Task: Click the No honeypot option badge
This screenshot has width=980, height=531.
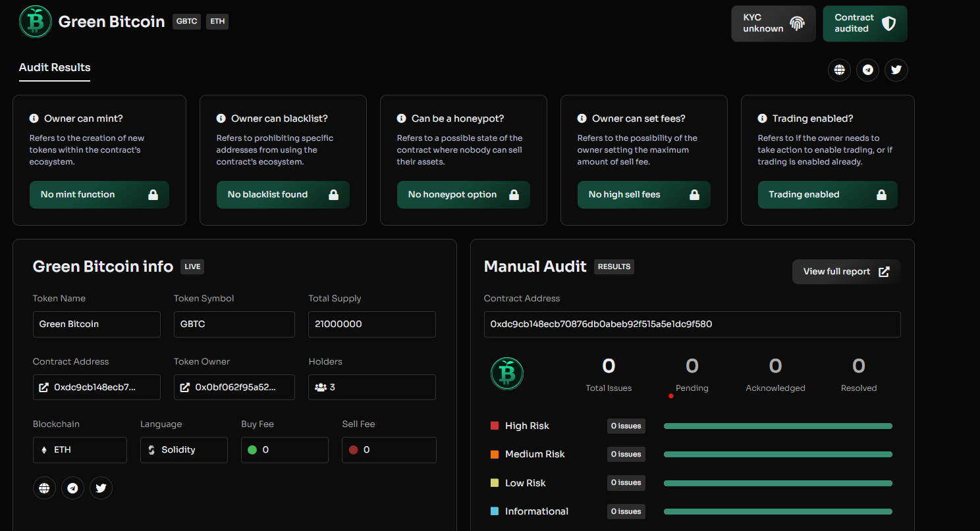Action: 464,195
